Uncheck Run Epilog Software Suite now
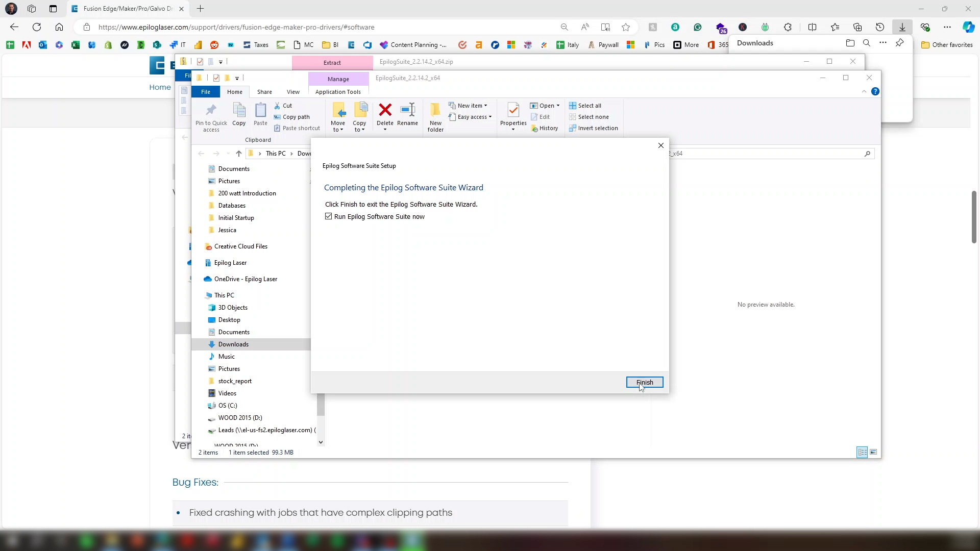Viewport: 980px width, 551px height. [329, 216]
